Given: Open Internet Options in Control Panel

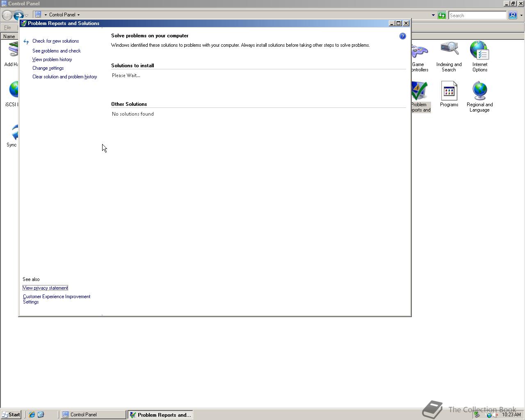Looking at the screenshot, I should (479, 57).
